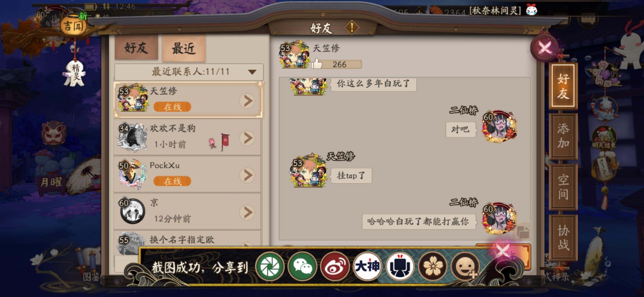Switch to the 好友 list tab
The height and width of the screenshot is (297, 644).
point(137,48)
